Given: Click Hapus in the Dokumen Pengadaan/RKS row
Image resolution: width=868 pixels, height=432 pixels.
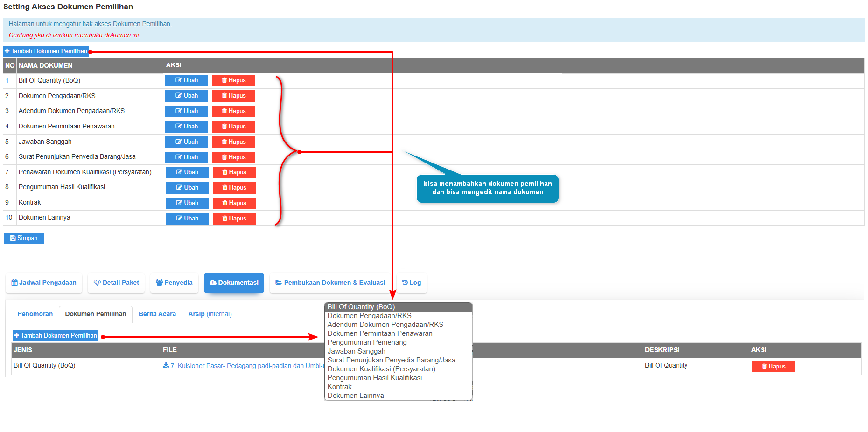Looking at the screenshot, I should 234,96.
